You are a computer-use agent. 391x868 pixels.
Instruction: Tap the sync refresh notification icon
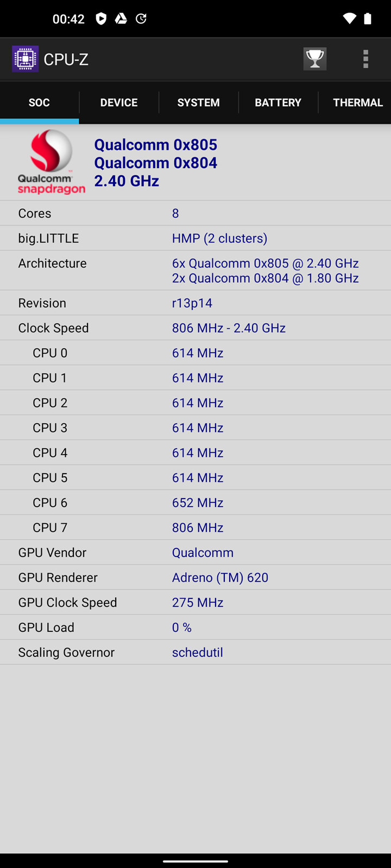141,19
